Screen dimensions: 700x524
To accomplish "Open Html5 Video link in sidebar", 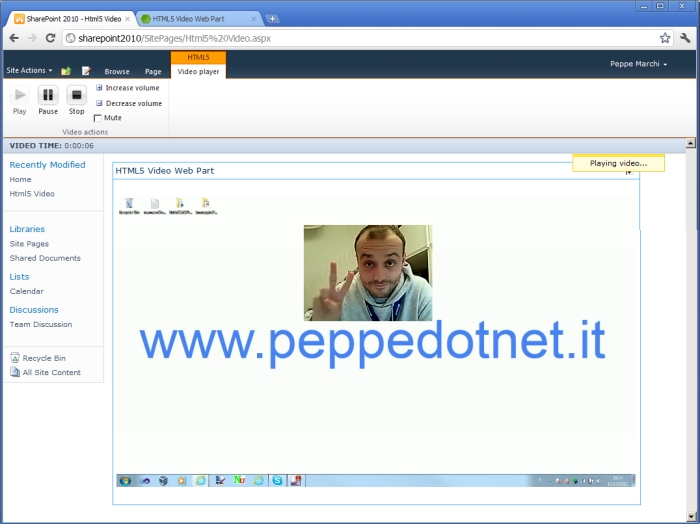I will coord(32,194).
